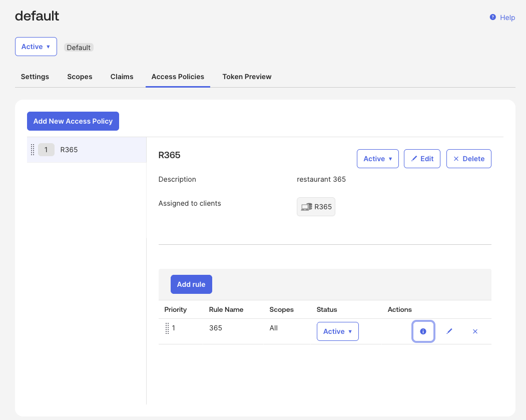Click the R365 assigned client chip
This screenshot has width=526, height=420.
316,207
